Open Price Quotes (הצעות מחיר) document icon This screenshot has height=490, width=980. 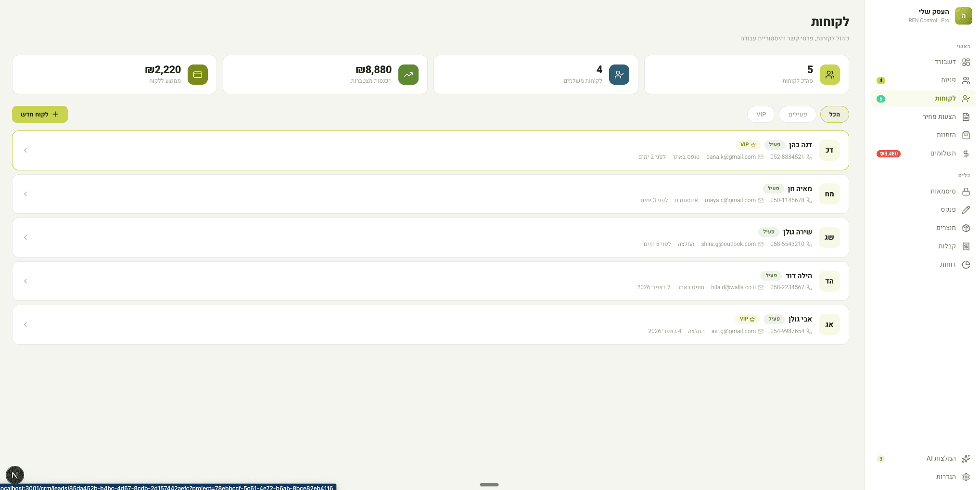[x=966, y=117]
